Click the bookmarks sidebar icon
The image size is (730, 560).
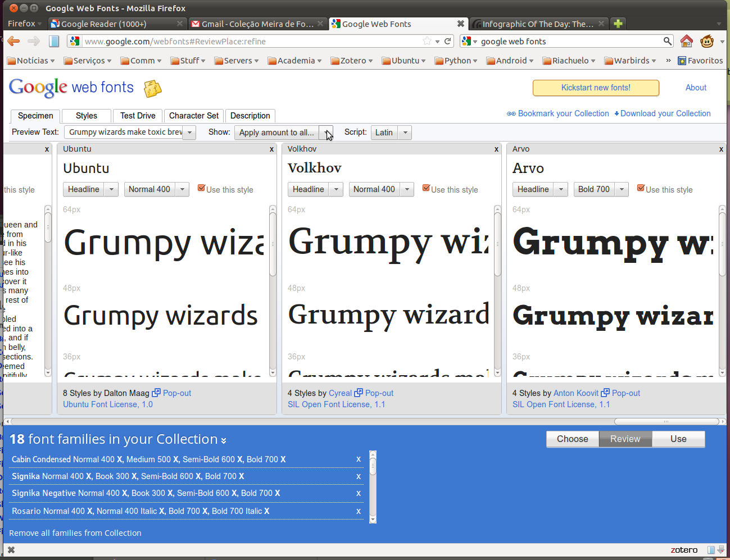(x=54, y=41)
